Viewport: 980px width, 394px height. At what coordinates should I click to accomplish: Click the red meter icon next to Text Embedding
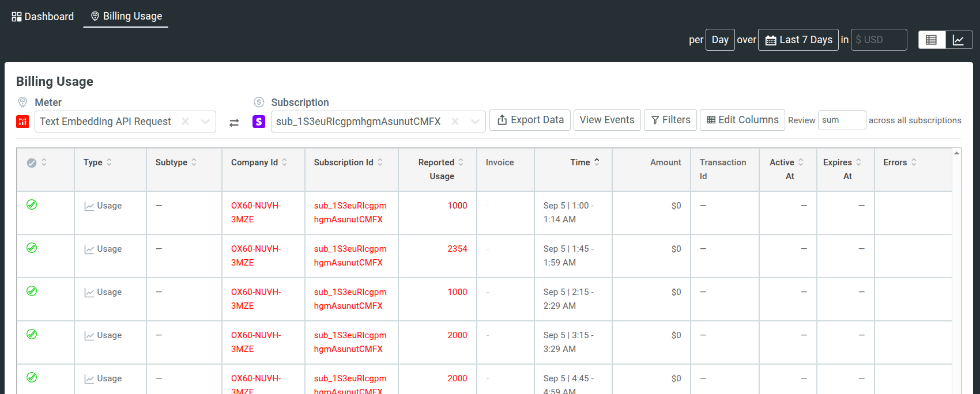(x=22, y=122)
